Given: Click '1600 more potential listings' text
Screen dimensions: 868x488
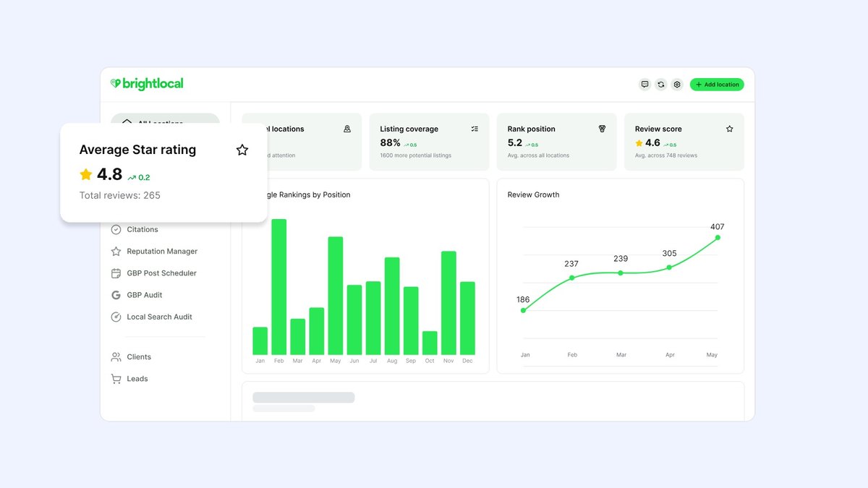Looking at the screenshot, I should (416, 155).
